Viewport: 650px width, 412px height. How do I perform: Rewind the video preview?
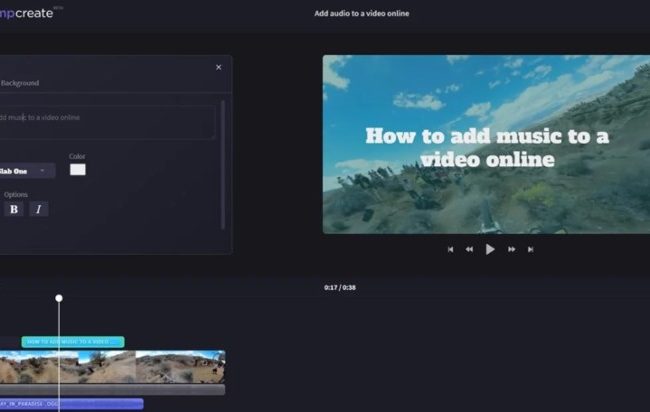[469, 250]
